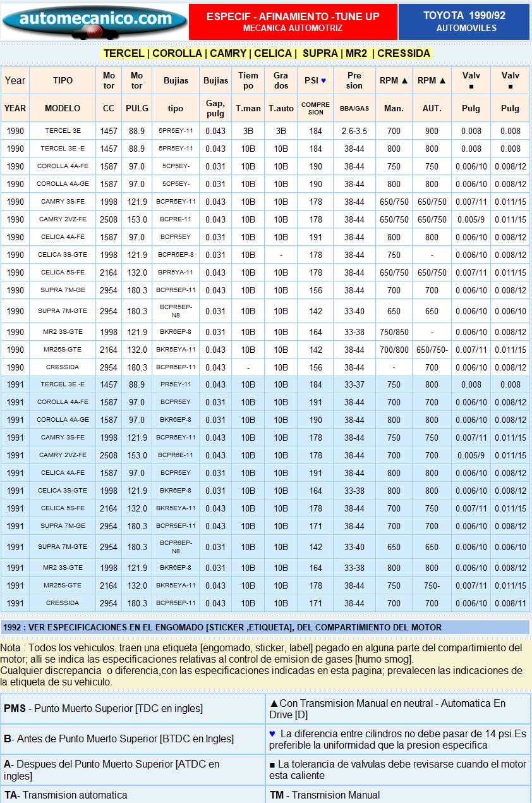Click the BBA/GAS header cell
The width and height of the screenshot is (532, 803).
[354, 108]
